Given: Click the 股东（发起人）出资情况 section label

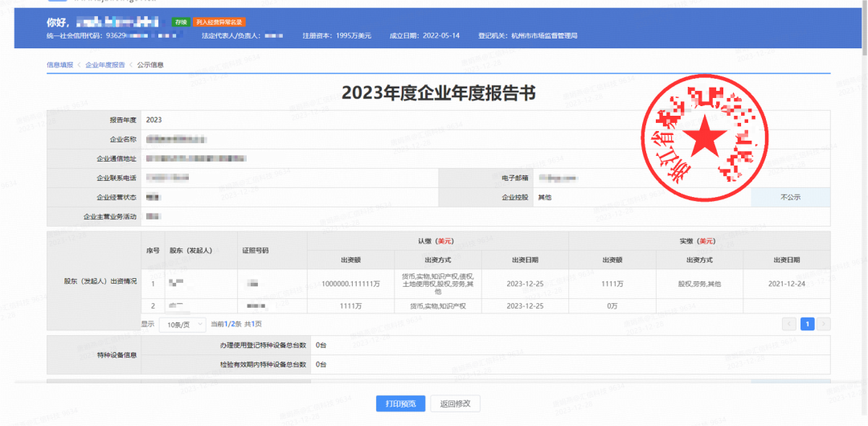Looking at the screenshot, I should (100, 281).
